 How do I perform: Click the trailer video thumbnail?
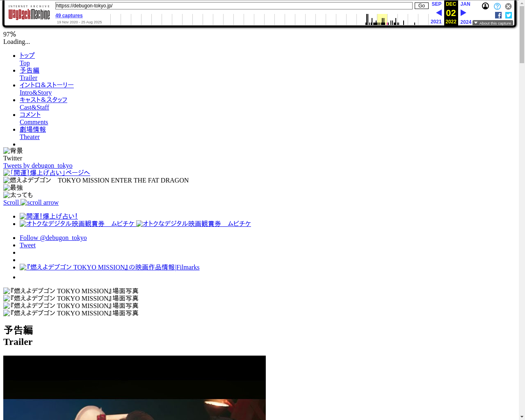pyautogui.click(x=135, y=388)
